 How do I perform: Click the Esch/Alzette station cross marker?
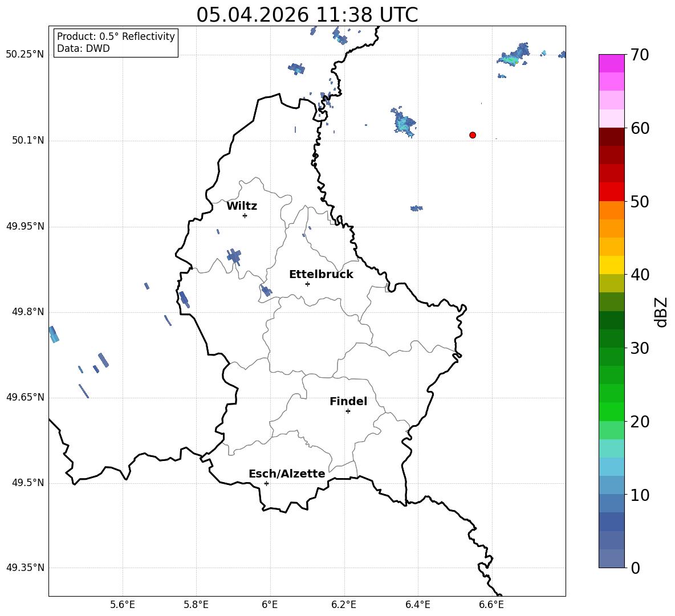tap(266, 483)
